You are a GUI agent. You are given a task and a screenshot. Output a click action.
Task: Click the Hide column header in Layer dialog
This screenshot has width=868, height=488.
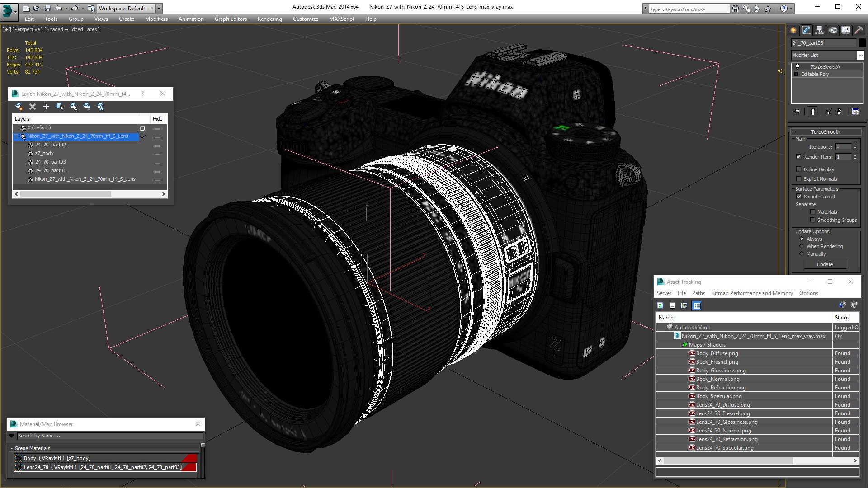point(157,119)
